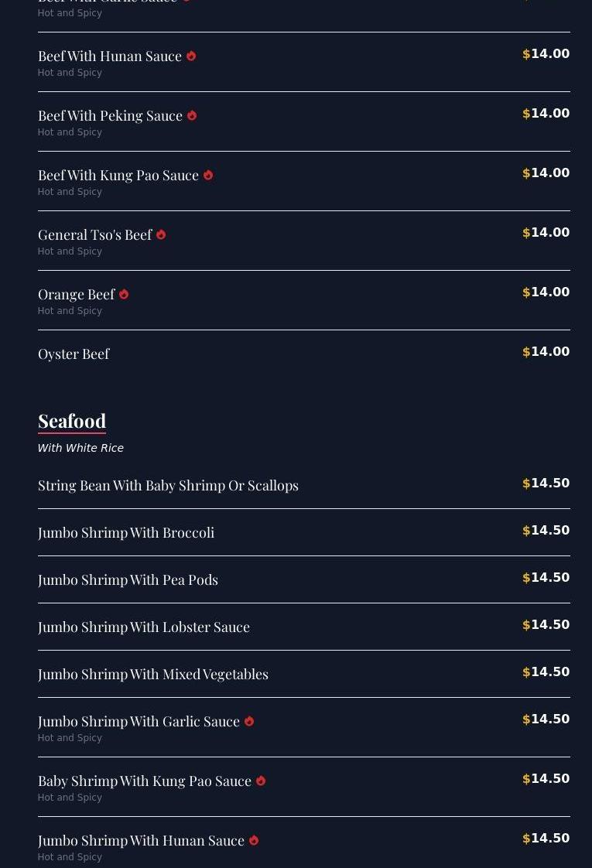The height and width of the screenshot is (868, 592).
Task: Click the flame icon next to Jumbo Shrimp With Garlic Sauce
Action: tap(249, 722)
